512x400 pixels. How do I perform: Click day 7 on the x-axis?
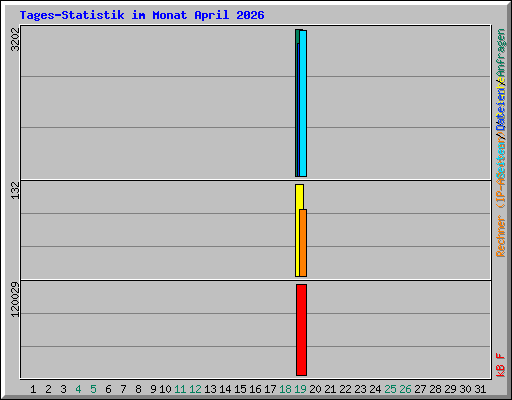click(x=123, y=389)
